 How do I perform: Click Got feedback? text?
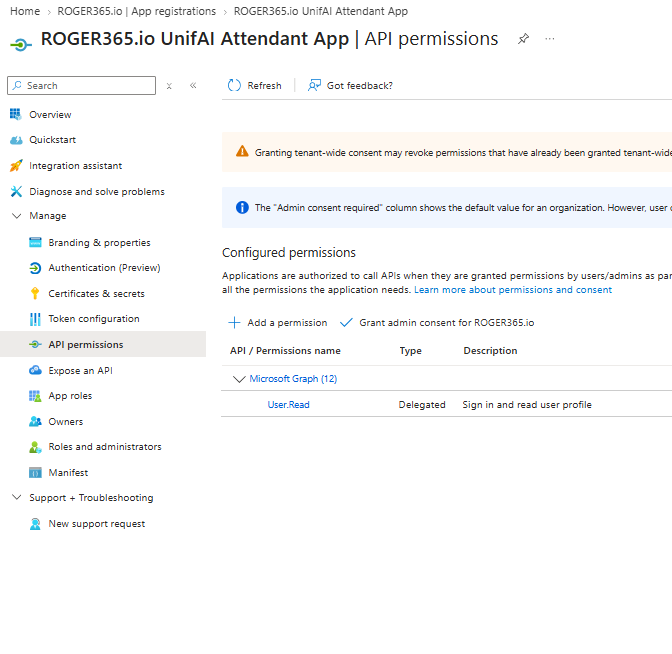[x=360, y=86]
